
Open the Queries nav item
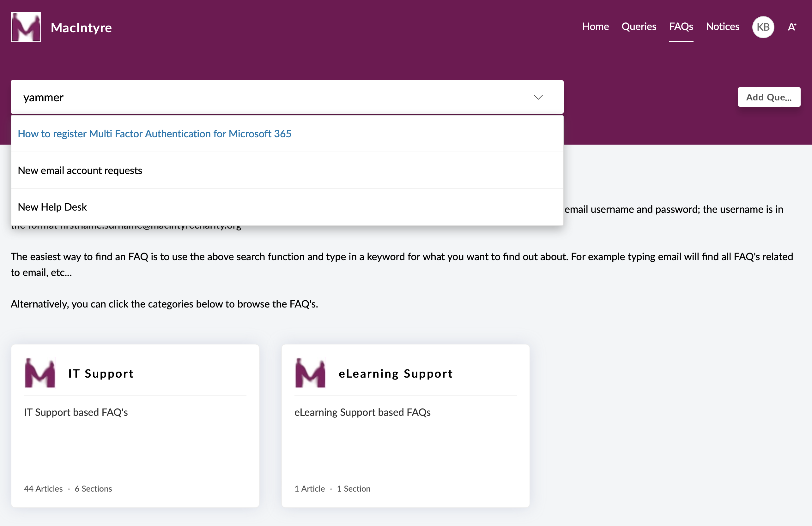(638, 27)
